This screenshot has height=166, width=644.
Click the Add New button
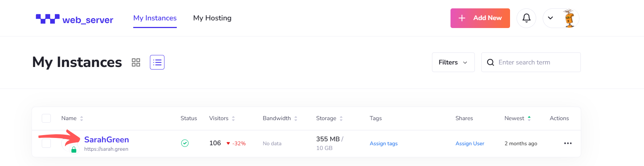(480, 18)
